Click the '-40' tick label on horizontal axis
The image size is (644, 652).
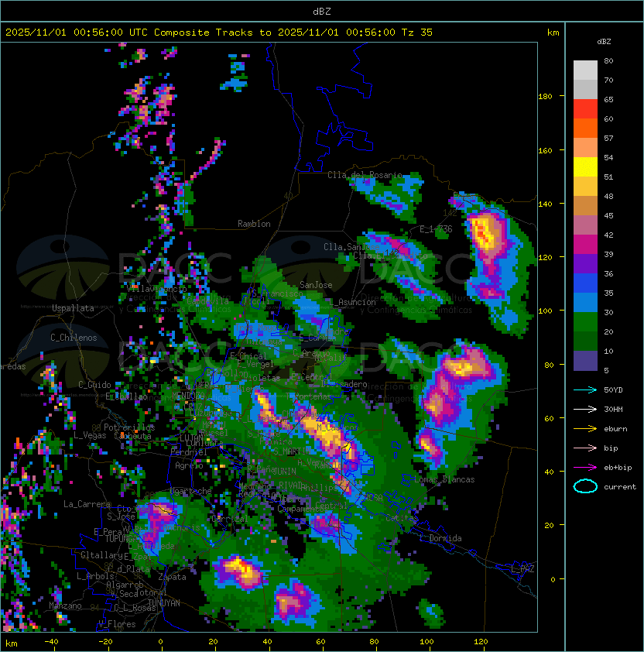click(x=51, y=642)
